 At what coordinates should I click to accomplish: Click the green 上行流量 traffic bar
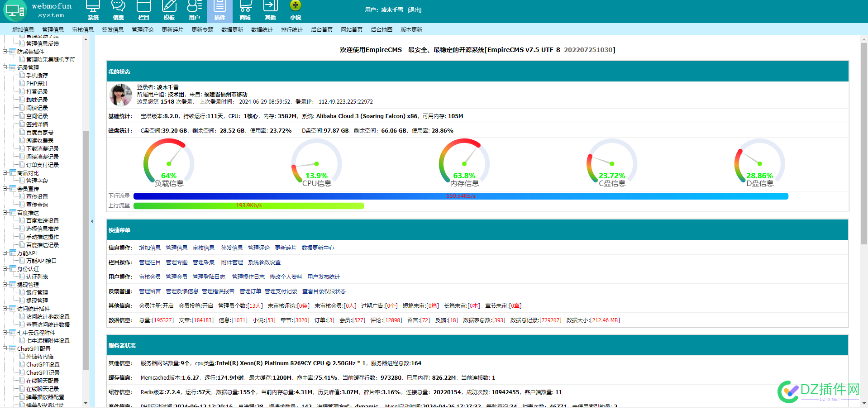(248, 205)
